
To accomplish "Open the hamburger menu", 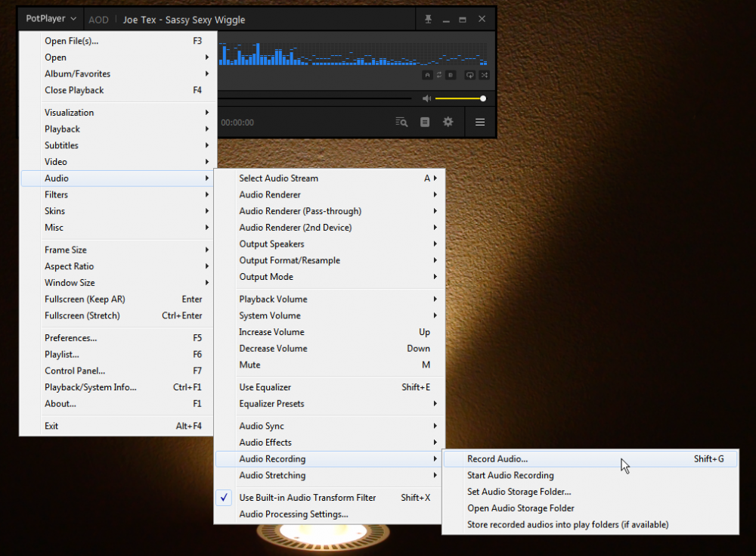I will (479, 122).
